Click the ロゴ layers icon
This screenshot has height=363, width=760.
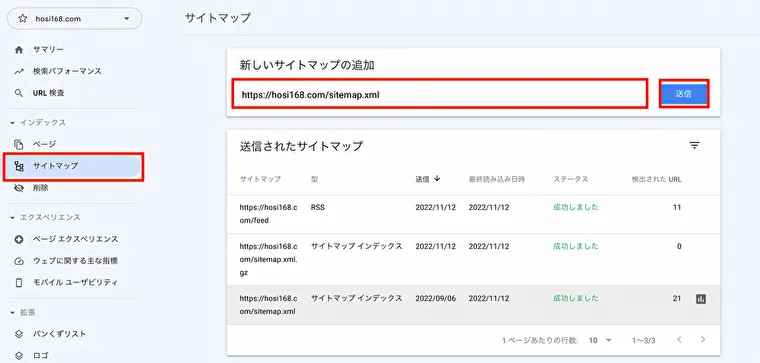click(19, 355)
